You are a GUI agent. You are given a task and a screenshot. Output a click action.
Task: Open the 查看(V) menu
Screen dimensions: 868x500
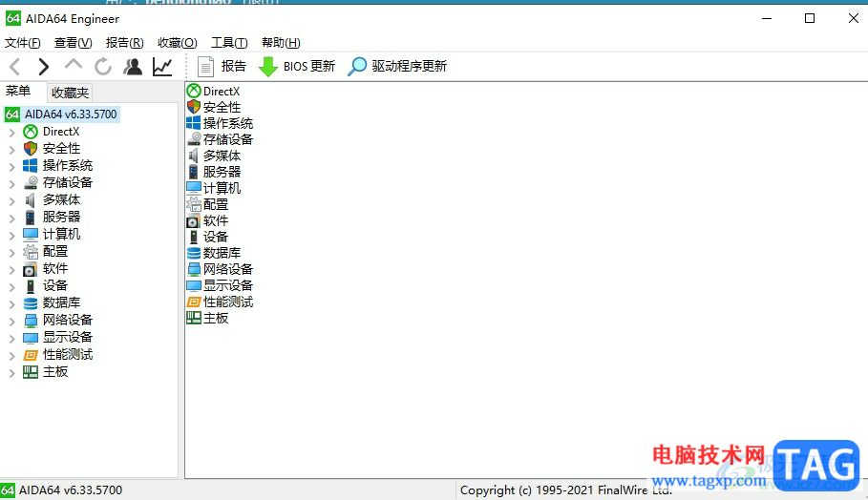(74, 43)
